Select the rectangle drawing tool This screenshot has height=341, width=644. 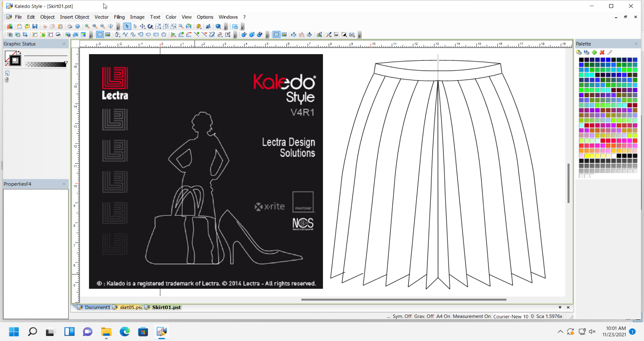click(x=156, y=35)
